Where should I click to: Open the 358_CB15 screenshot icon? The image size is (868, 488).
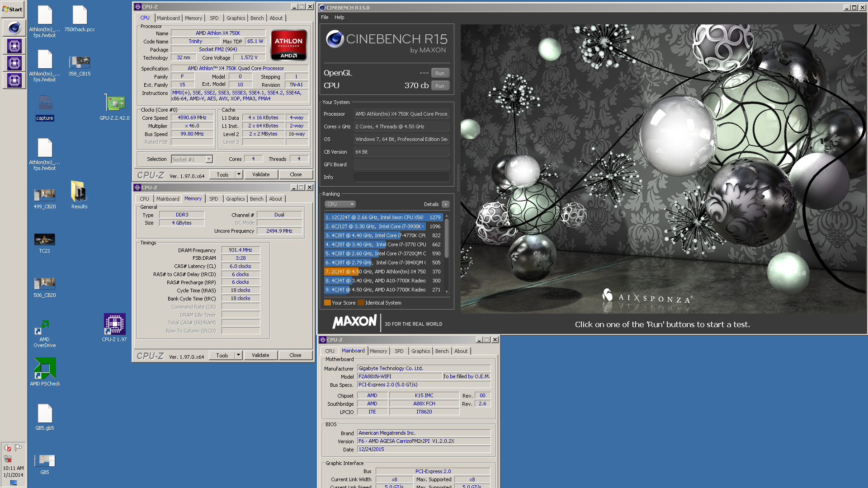[x=80, y=66]
